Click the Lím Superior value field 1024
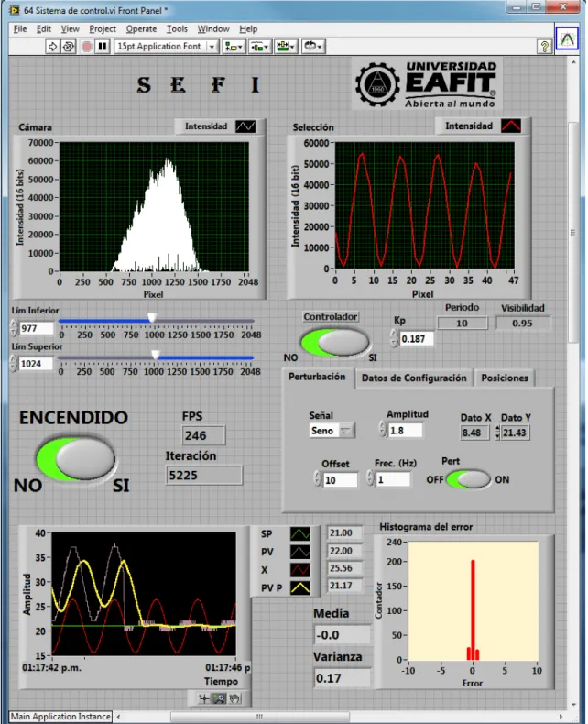588x724 pixels. tap(36, 364)
